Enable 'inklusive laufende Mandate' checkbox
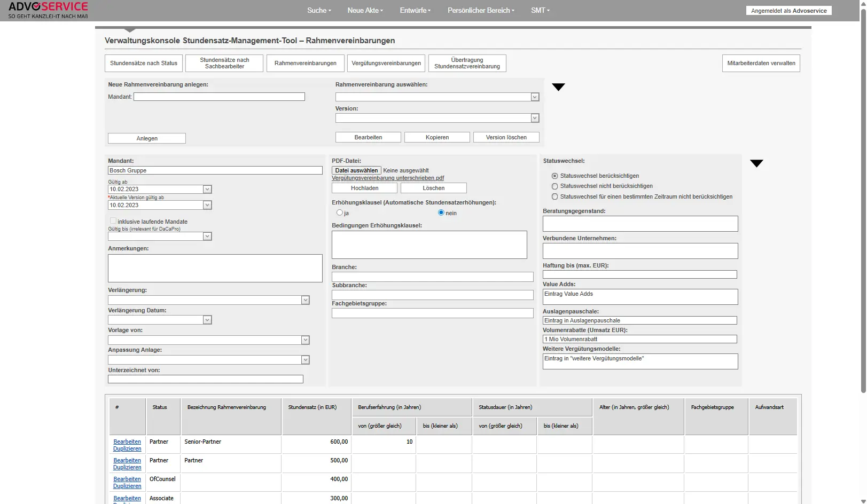The width and height of the screenshot is (867, 504). (x=113, y=221)
